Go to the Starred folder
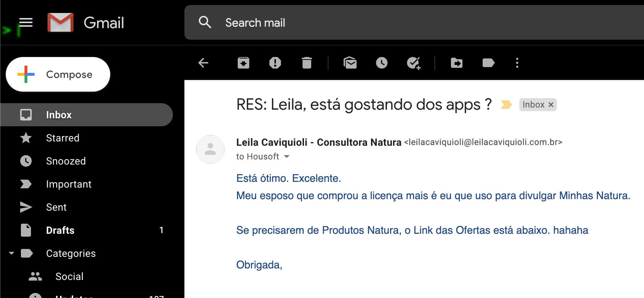Viewport: 644px width, 298px height. (63, 138)
